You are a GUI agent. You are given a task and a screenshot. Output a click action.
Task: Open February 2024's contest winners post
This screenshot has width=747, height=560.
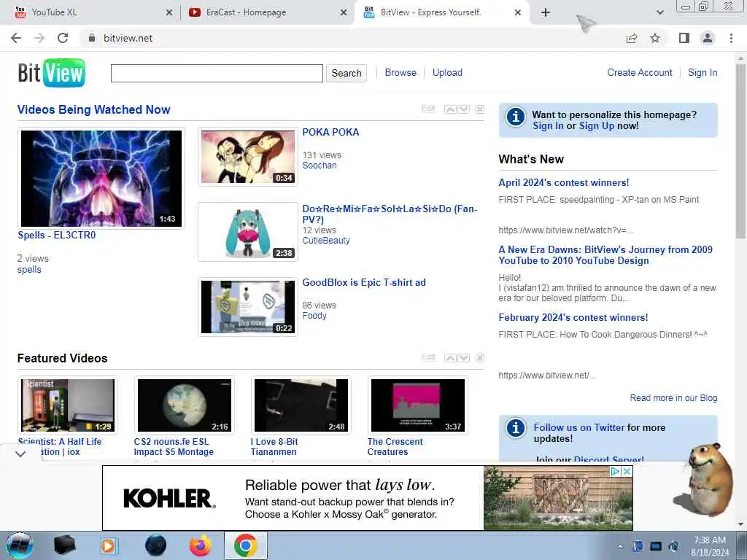(x=573, y=317)
